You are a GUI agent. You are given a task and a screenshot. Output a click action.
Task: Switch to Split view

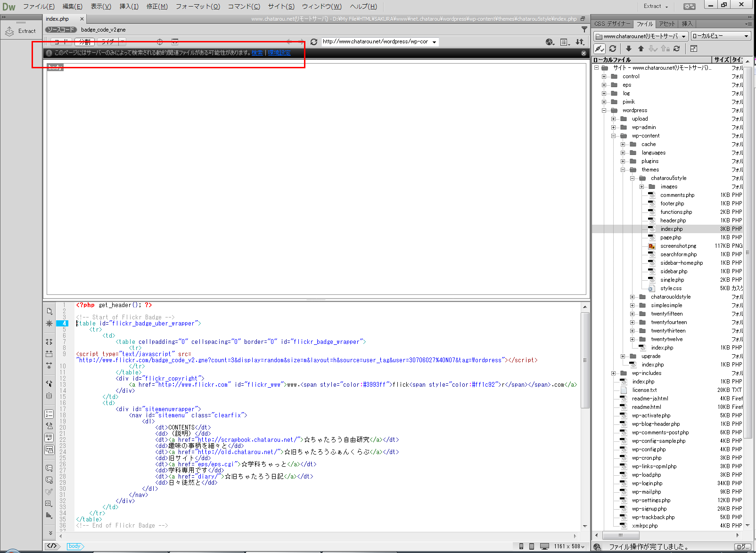85,42
